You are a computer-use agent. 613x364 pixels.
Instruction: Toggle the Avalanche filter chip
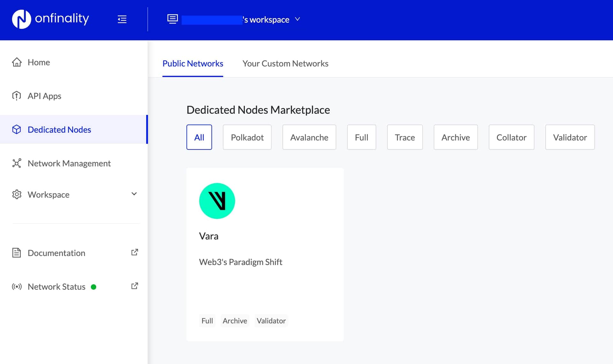pyautogui.click(x=309, y=137)
